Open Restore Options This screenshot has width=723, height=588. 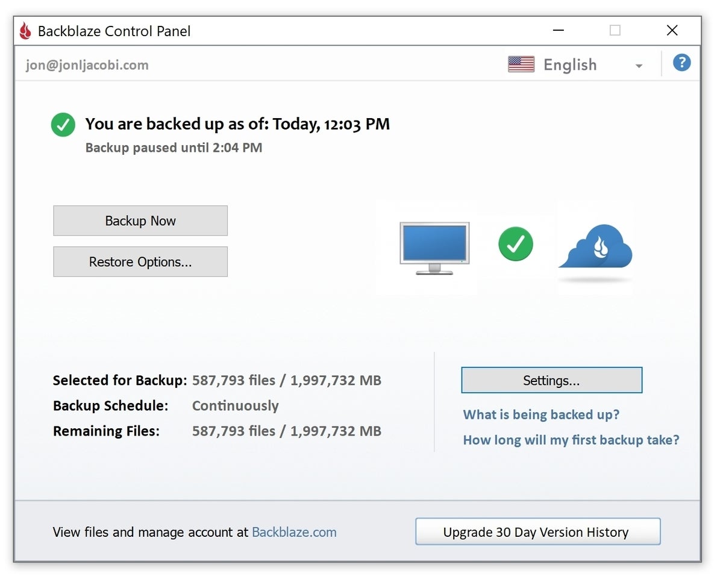tap(140, 261)
